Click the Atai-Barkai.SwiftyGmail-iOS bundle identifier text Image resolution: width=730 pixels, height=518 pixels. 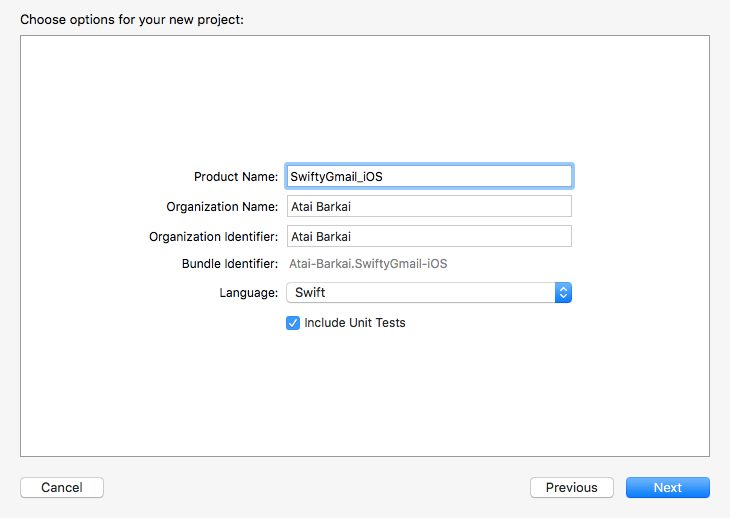pos(368,264)
